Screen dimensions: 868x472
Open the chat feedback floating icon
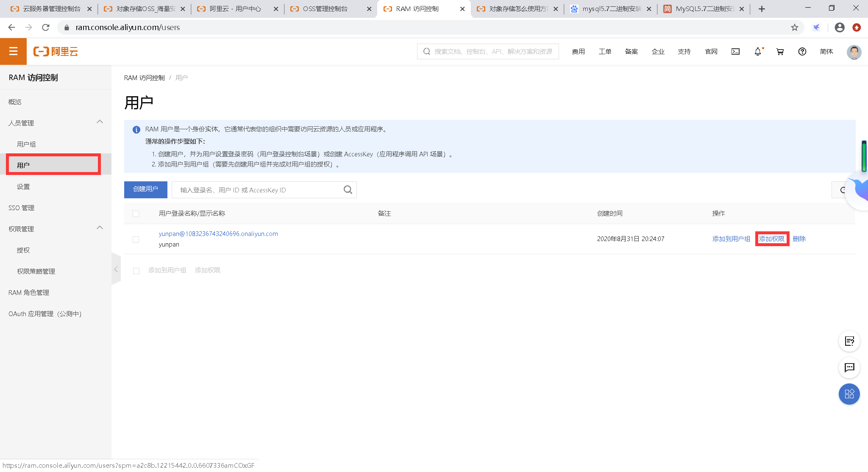pos(849,367)
